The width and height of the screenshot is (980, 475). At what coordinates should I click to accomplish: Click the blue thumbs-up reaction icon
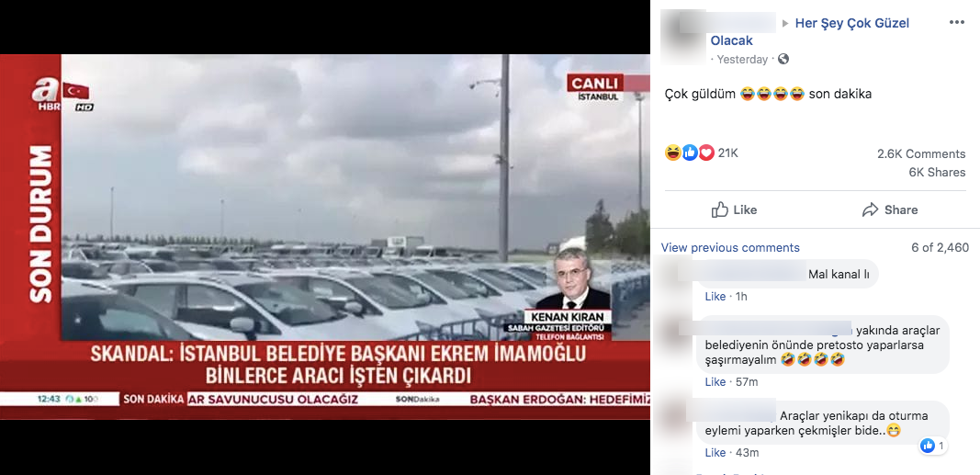[x=690, y=153]
